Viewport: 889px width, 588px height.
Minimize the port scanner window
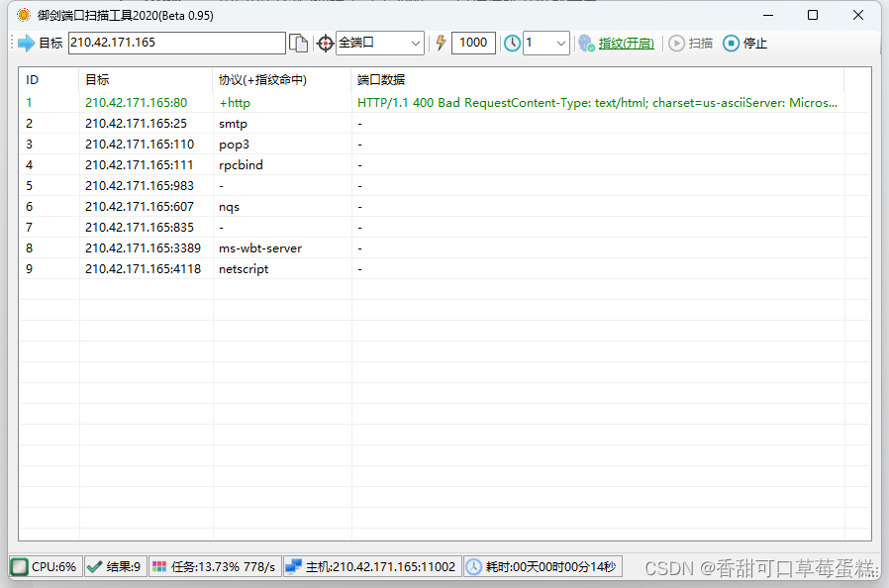768,15
